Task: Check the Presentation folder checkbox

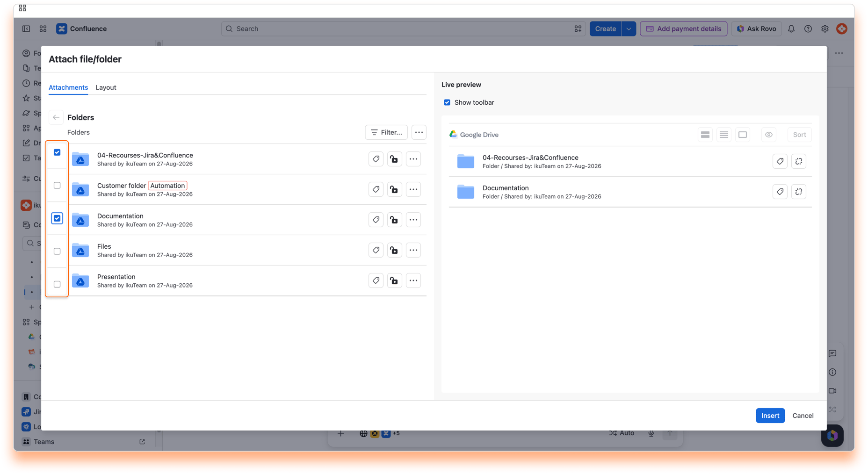Action: coord(57,284)
